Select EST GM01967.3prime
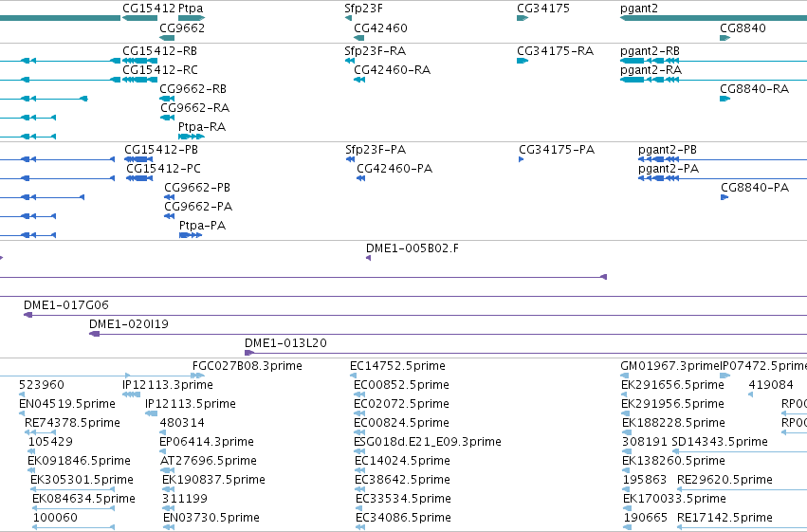The width and height of the screenshot is (807, 532). pos(669,366)
